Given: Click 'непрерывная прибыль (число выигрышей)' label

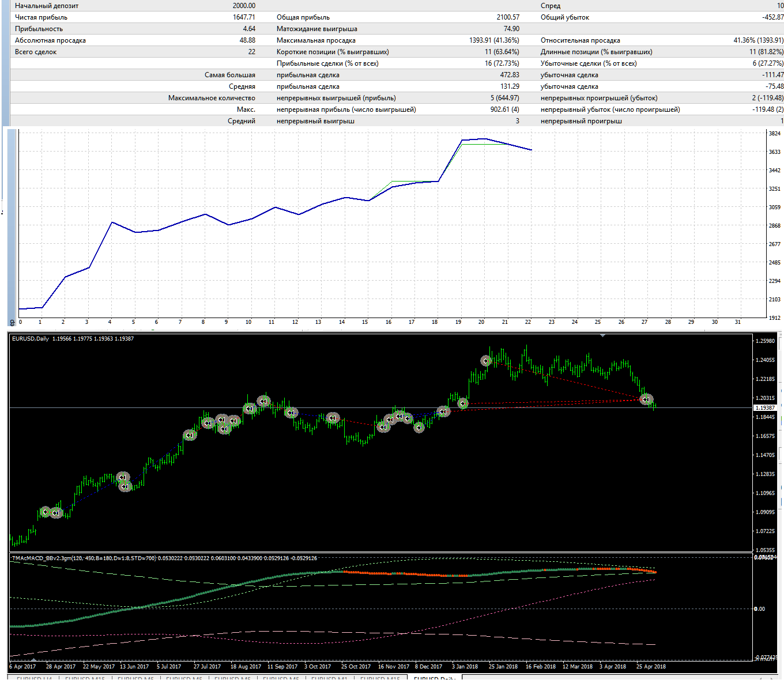Looking at the screenshot, I should tap(346, 109).
